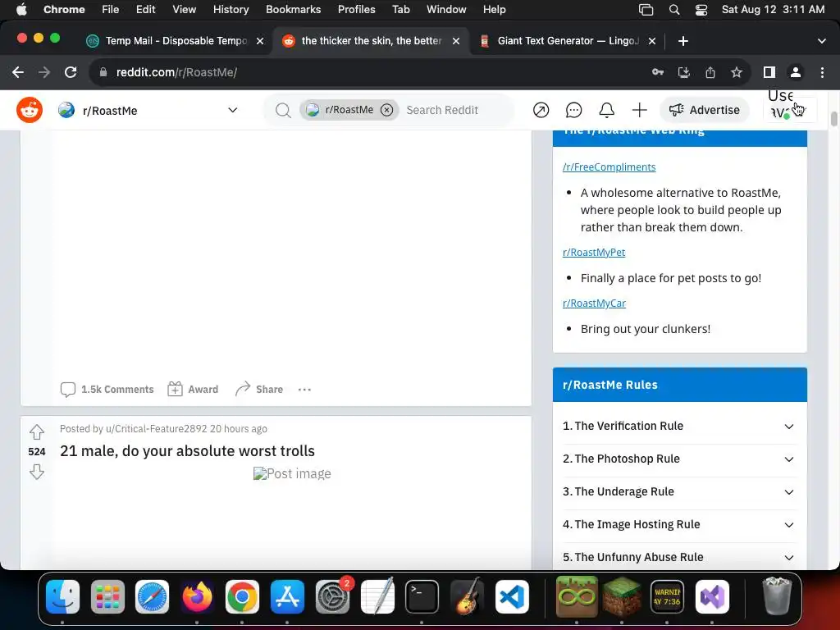Screen dimensions: 840x630
Task: Click the install app icon
Action: (x=684, y=72)
